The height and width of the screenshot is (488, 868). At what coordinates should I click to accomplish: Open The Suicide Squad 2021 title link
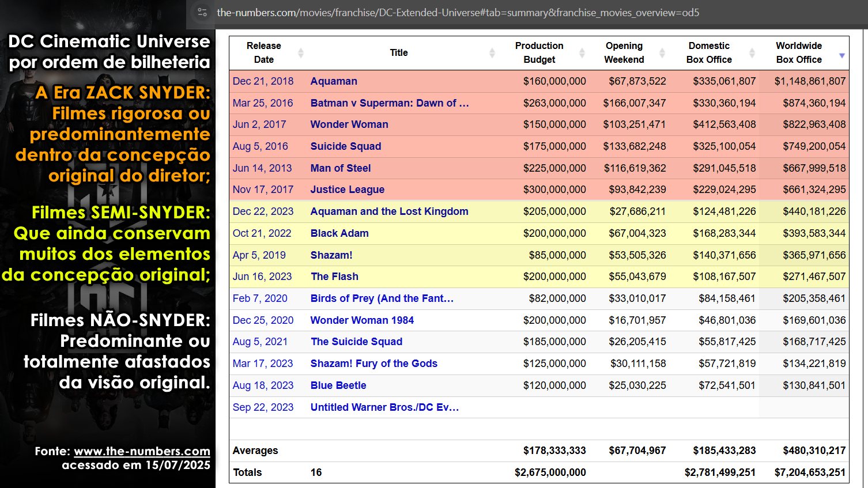pyautogui.click(x=357, y=342)
